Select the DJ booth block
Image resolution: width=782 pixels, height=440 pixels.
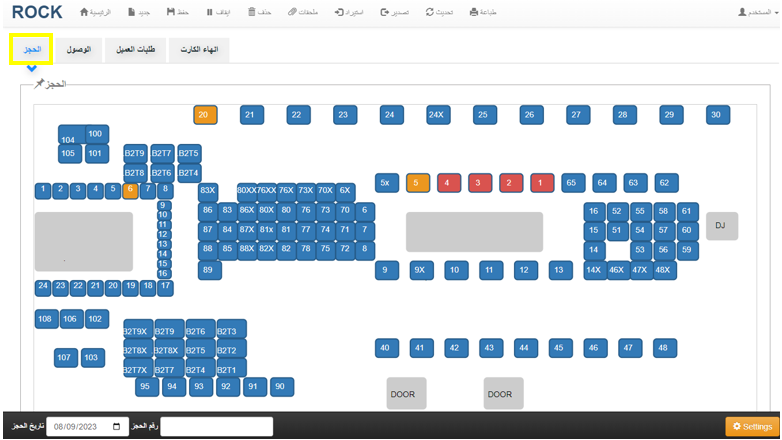pyautogui.click(x=720, y=226)
